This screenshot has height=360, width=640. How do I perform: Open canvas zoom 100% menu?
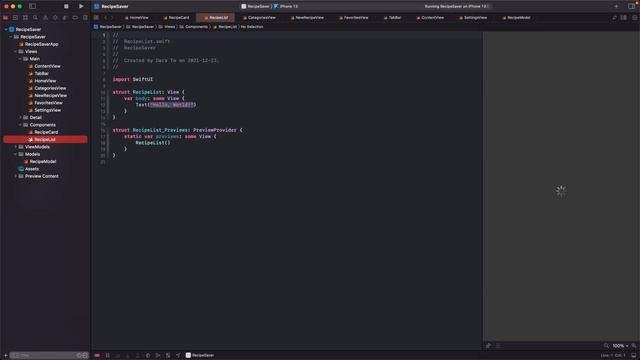[x=620, y=346]
